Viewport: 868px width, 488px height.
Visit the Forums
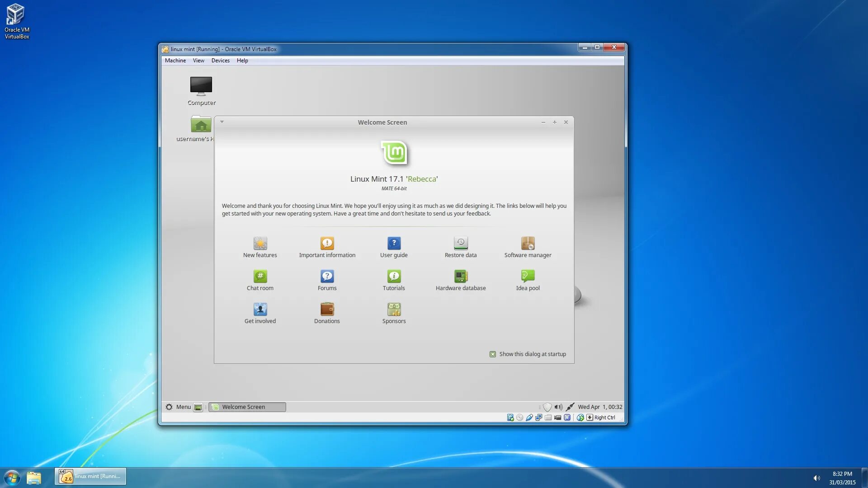327,281
